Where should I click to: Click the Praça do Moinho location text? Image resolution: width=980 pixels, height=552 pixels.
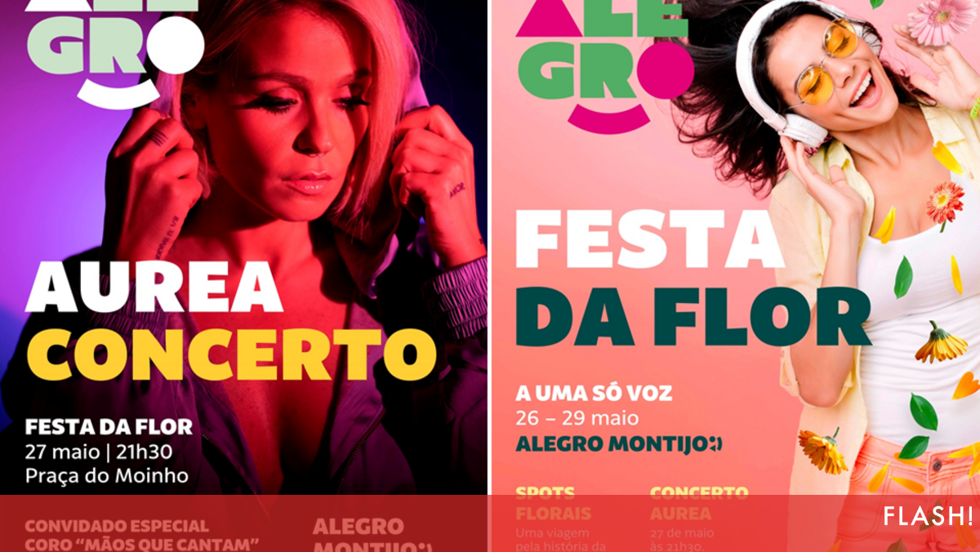(x=106, y=475)
